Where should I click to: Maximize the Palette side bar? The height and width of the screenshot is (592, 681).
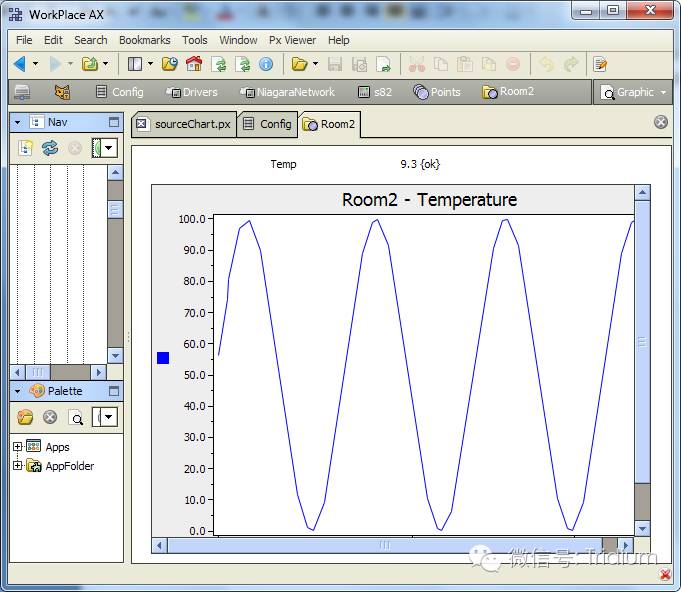114,391
